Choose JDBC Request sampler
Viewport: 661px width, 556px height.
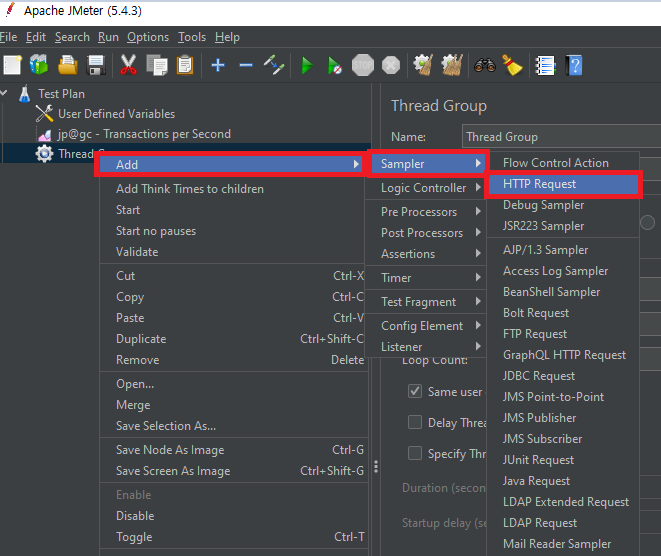(x=564, y=376)
